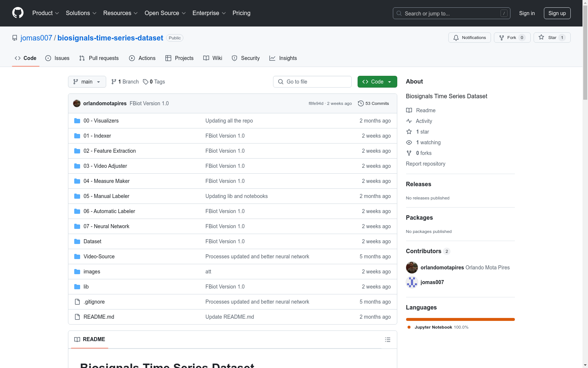
Task: Open the Pricing page link
Action: [x=241, y=13]
